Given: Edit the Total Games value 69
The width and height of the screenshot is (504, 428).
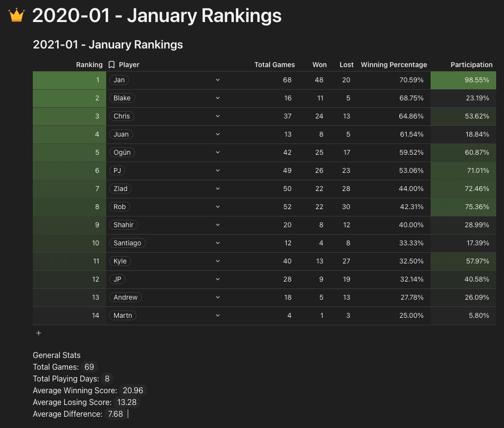Looking at the screenshot, I should pos(89,367).
